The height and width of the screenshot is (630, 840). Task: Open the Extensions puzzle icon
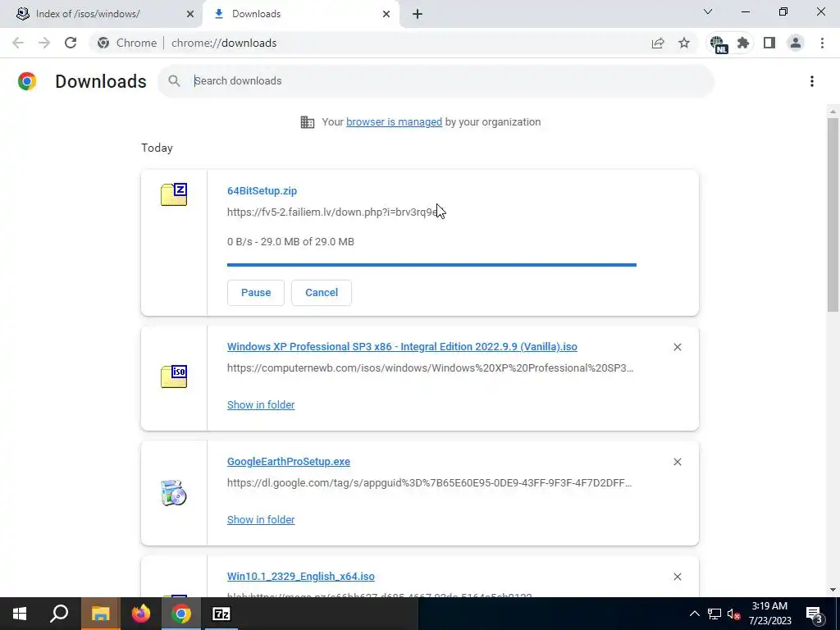coord(743,43)
